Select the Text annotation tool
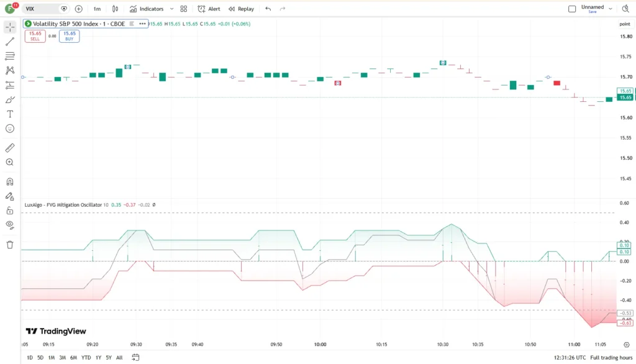The image size is (636, 364). click(10, 114)
